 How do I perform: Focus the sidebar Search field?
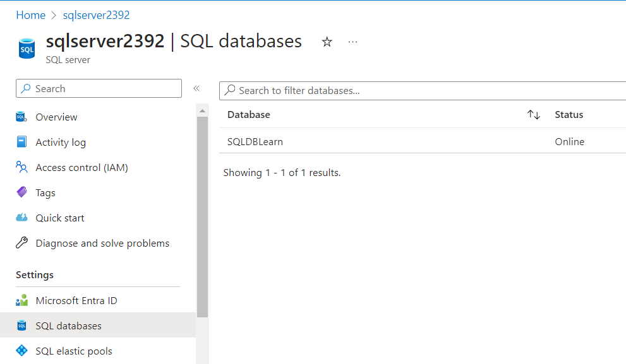pos(99,88)
